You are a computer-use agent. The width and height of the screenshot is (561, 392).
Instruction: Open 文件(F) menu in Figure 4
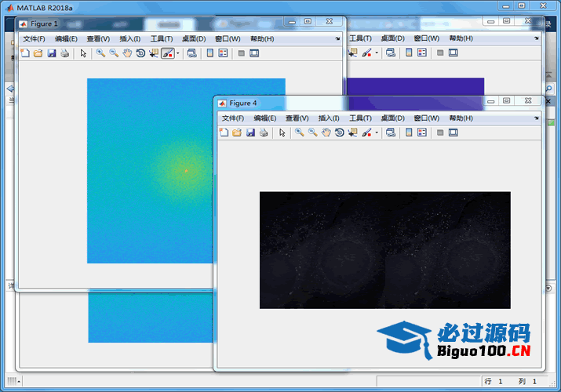tap(233, 118)
